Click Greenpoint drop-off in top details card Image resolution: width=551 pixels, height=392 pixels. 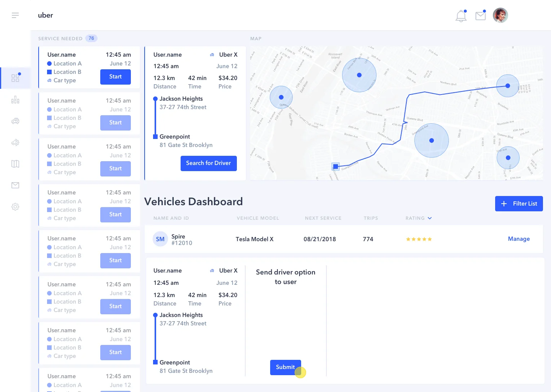[175, 137]
